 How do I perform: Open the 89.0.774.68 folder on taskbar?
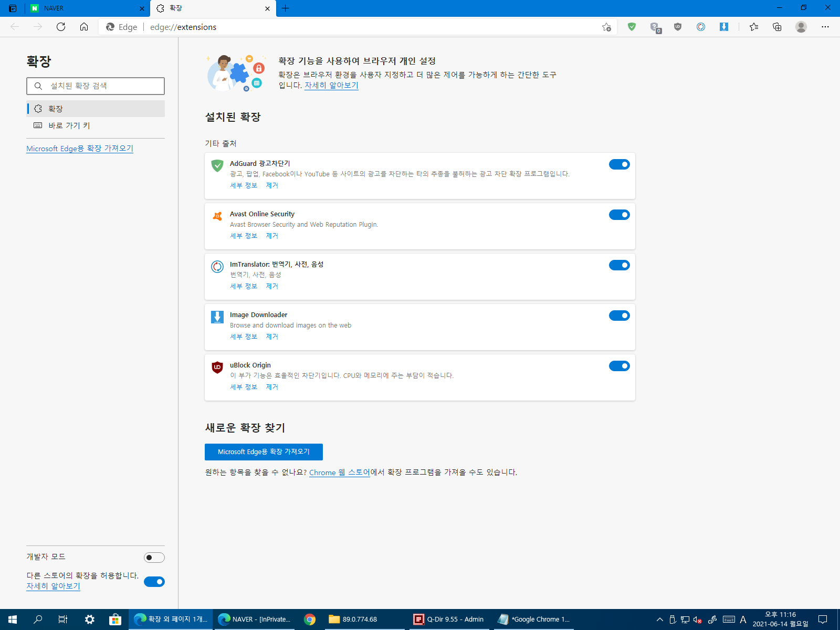coord(364,619)
